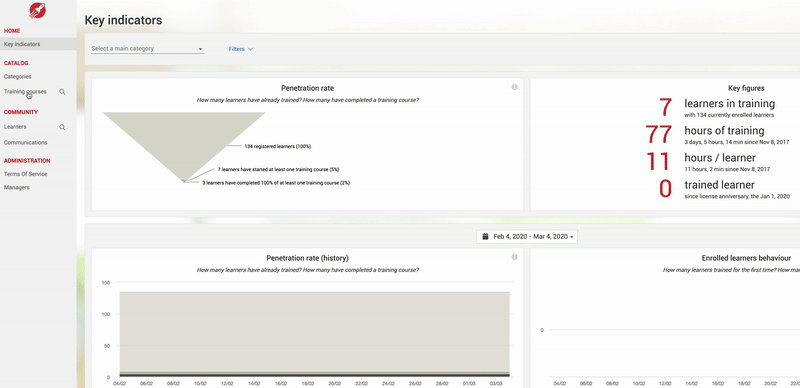Viewport: 800px width, 388px height.
Task: Click '134 registered learners (100%)' label
Action: click(277, 147)
